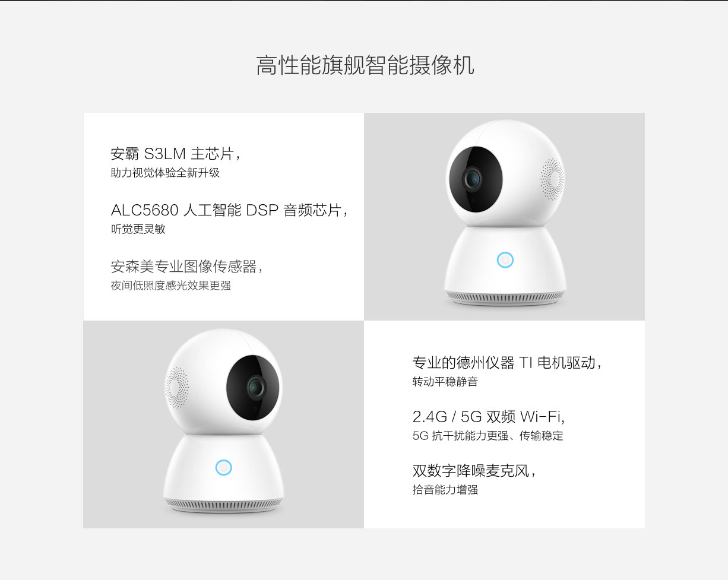This screenshot has height=580, width=728.
Task: Click the vented base of top-right camera
Action: pos(505,297)
